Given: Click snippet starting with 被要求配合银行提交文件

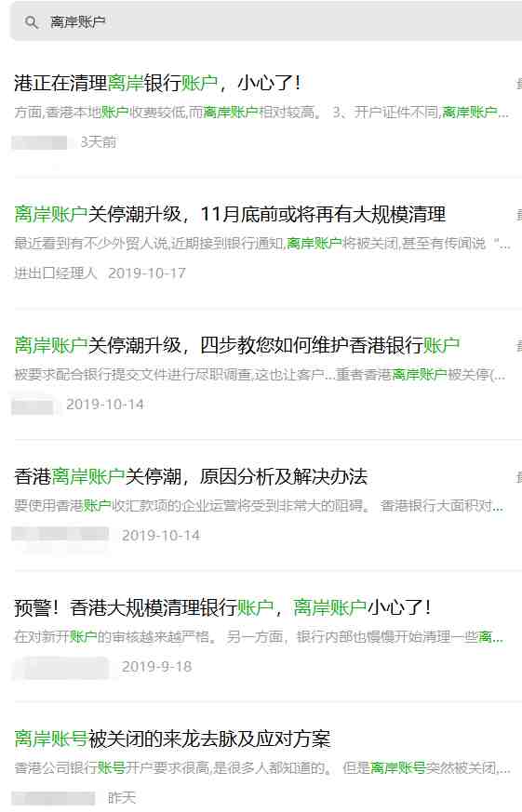Looking at the screenshot, I should (260, 374).
